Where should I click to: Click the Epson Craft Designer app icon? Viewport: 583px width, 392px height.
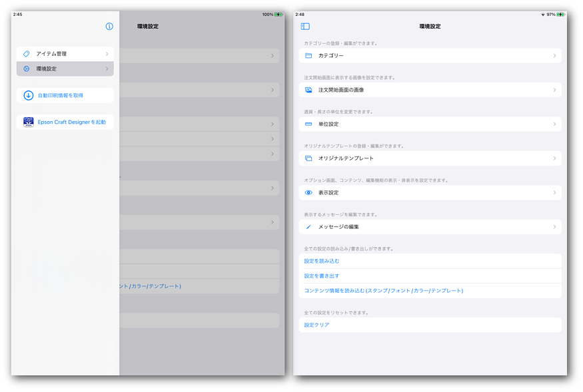29,122
